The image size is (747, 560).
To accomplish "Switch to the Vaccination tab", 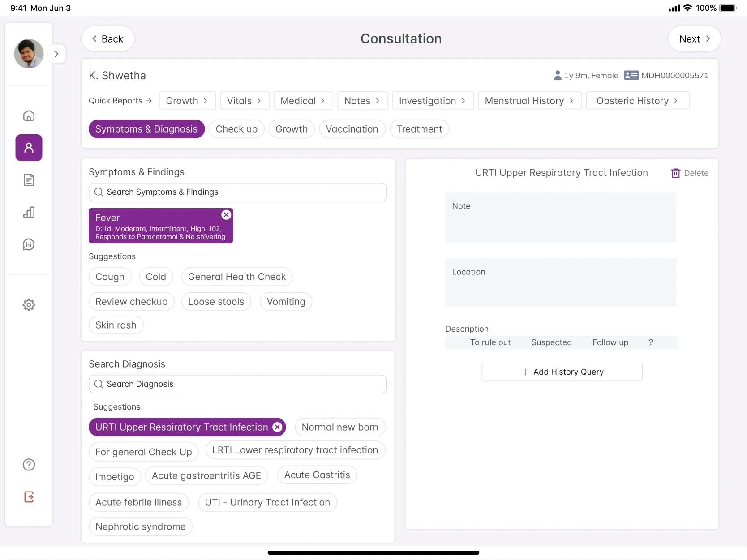I will pos(352,129).
